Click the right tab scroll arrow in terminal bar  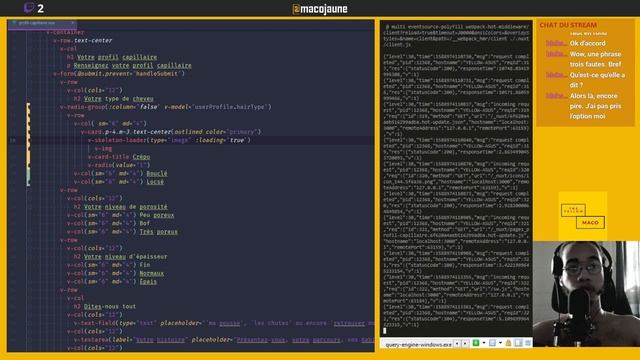[x=465, y=344]
